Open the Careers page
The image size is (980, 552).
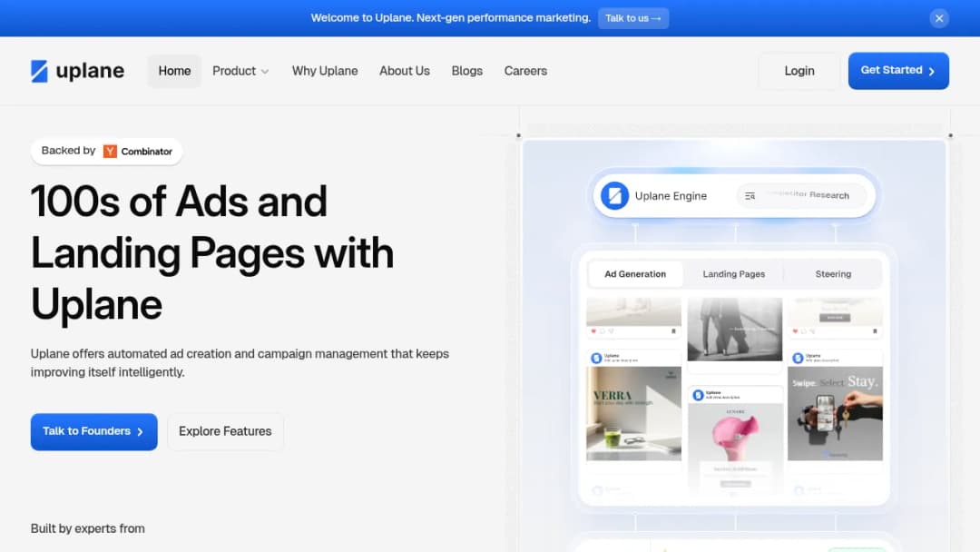click(x=525, y=71)
